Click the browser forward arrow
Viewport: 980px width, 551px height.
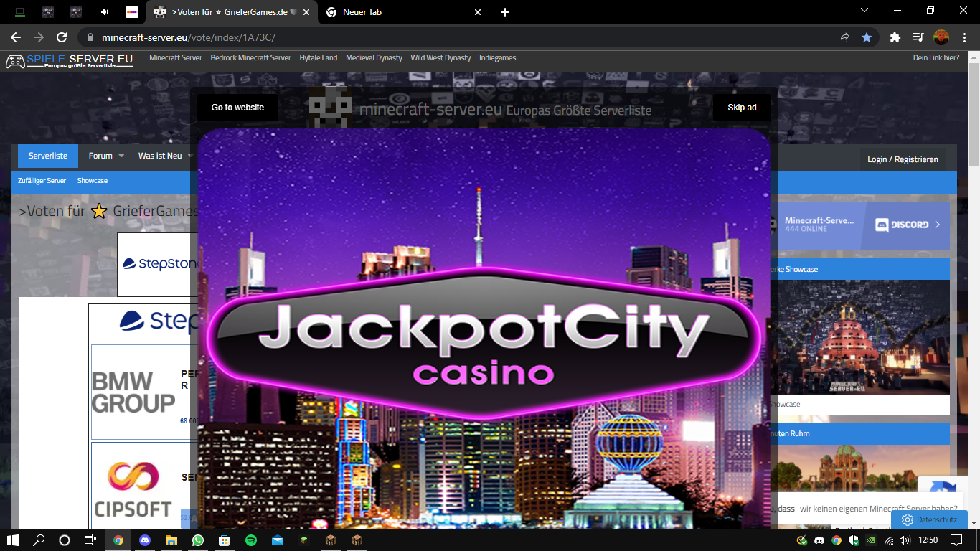click(39, 37)
